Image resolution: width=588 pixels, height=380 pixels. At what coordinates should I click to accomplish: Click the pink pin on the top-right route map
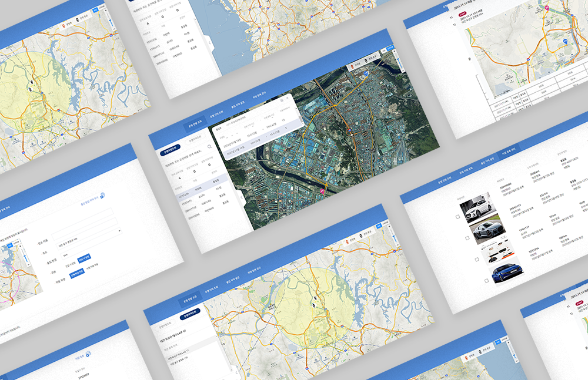(x=547, y=8)
